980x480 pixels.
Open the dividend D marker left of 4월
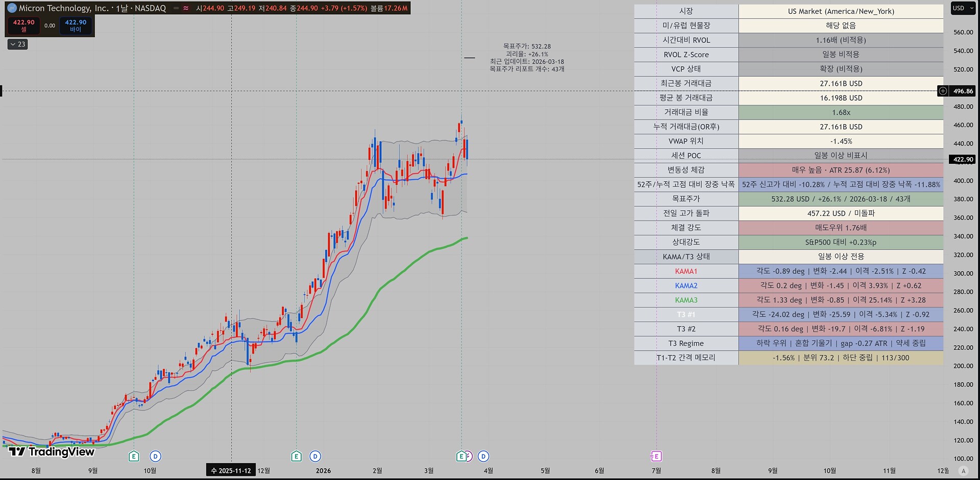click(483, 456)
